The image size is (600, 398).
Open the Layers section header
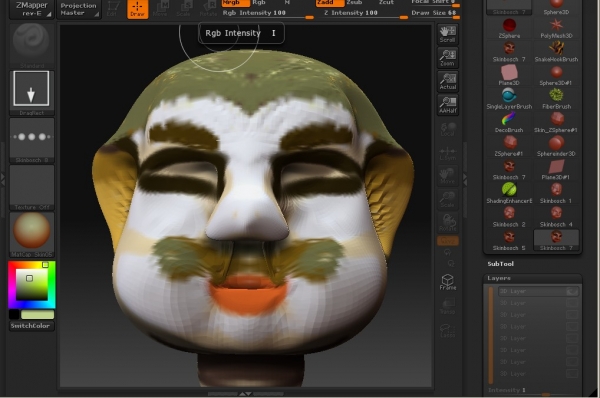coord(499,278)
